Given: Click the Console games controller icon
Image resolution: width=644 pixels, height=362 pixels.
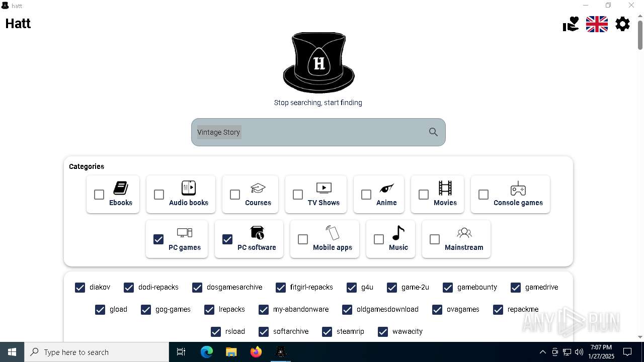Looking at the screenshot, I should pyautogui.click(x=518, y=189).
